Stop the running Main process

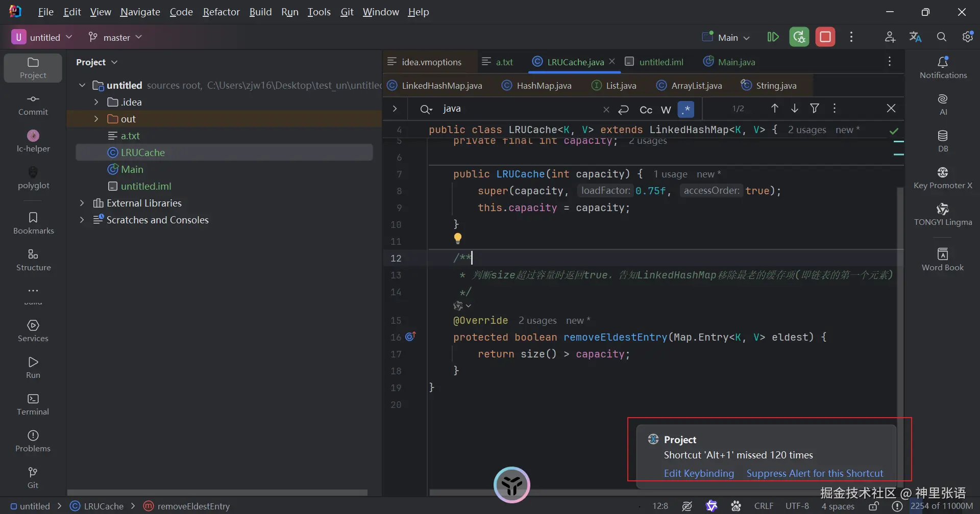click(x=825, y=37)
